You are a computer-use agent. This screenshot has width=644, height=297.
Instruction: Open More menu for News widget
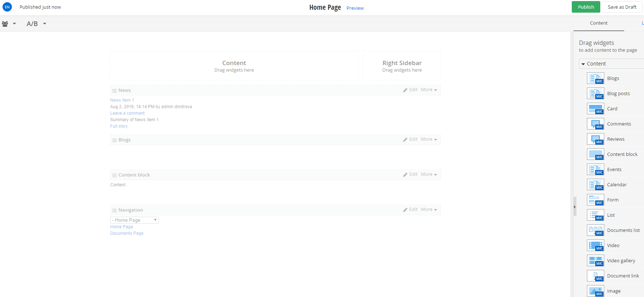429,90
